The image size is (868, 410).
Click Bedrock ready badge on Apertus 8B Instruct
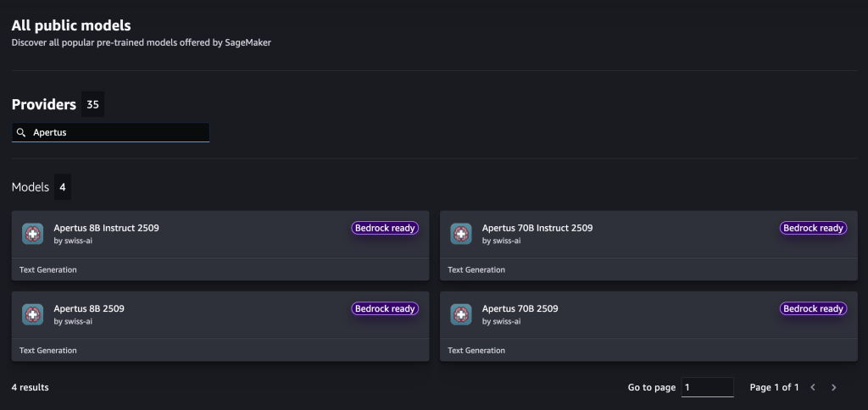[x=385, y=228]
